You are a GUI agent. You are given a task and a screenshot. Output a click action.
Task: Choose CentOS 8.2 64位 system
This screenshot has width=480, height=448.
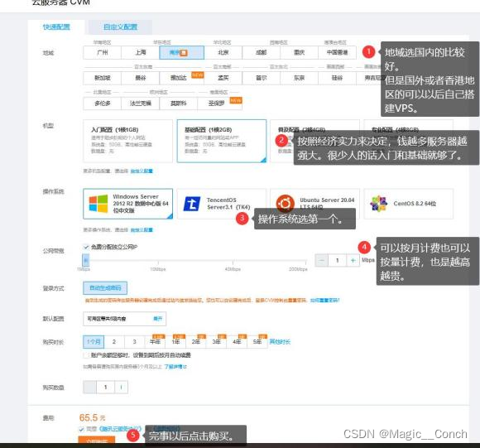pos(408,204)
